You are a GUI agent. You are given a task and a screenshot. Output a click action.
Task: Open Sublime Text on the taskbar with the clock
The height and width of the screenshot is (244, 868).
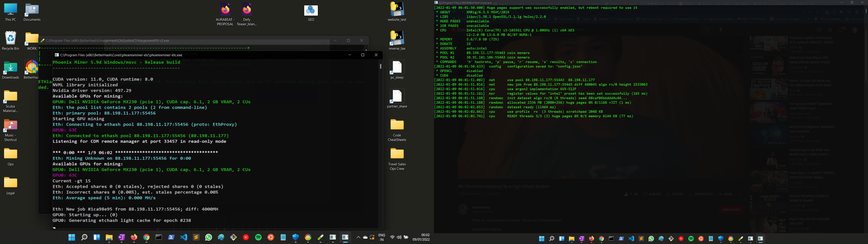(x=196, y=237)
